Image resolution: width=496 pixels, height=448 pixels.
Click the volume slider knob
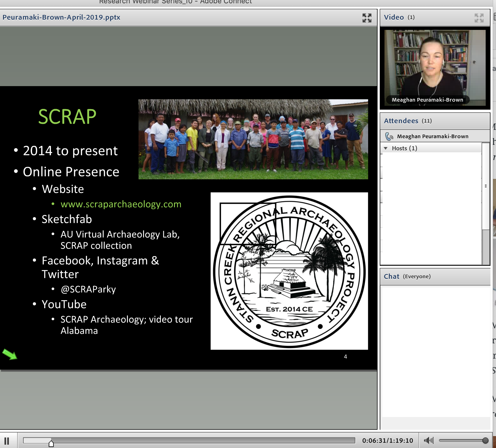(x=485, y=440)
